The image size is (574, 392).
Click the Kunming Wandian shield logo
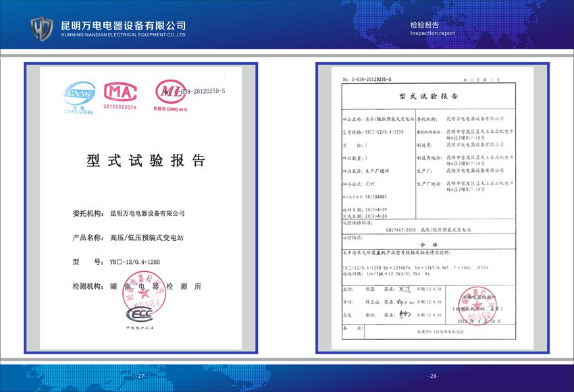[42, 28]
